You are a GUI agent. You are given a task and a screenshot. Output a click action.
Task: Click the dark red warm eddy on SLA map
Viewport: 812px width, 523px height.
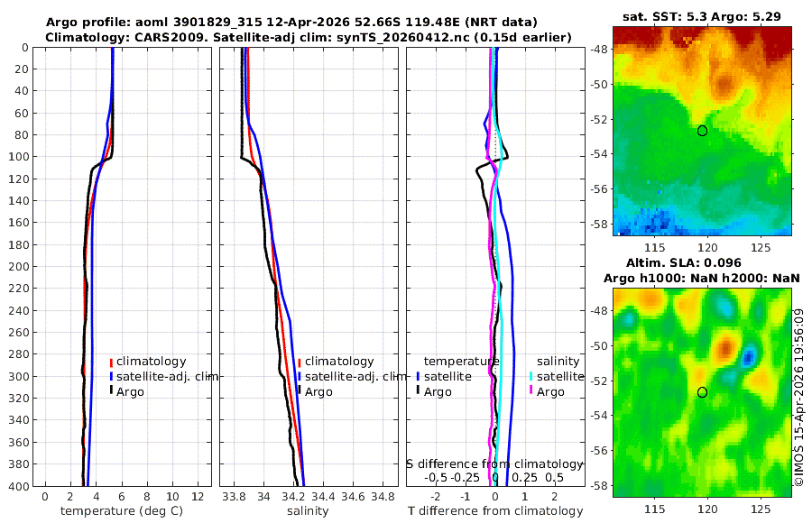(x=725, y=348)
